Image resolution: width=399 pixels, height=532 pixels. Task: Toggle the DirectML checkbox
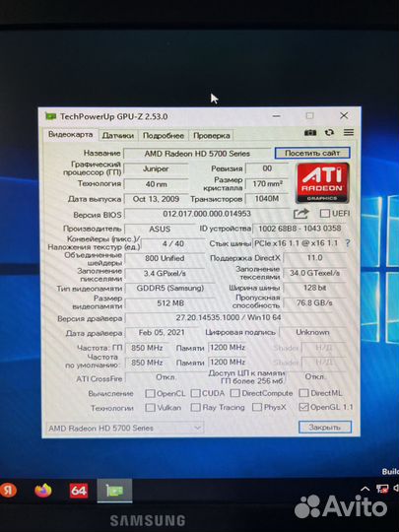[303, 393]
